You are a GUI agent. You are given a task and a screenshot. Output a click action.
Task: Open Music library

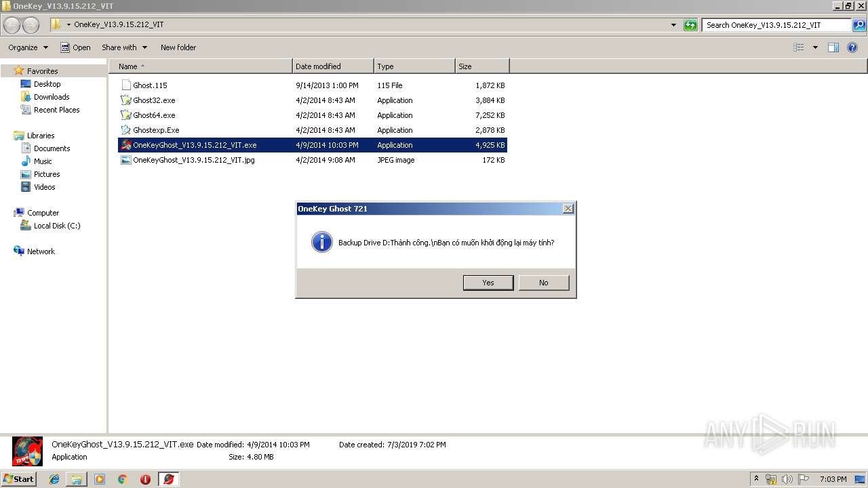(43, 161)
